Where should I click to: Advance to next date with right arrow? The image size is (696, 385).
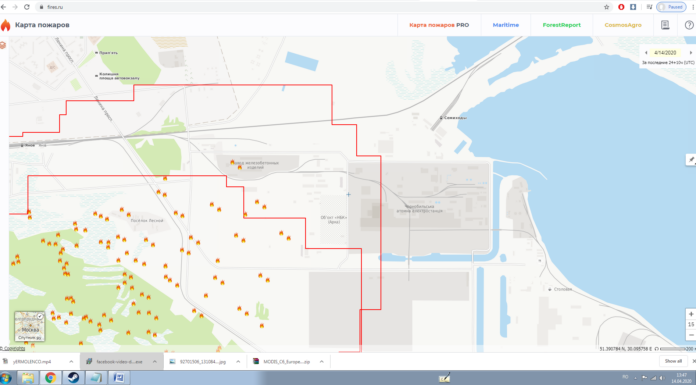tap(690, 52)
